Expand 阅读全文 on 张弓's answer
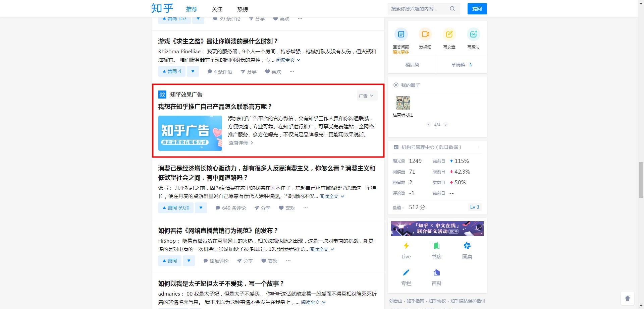Screen dimensions: 644x309 point(332,196)
